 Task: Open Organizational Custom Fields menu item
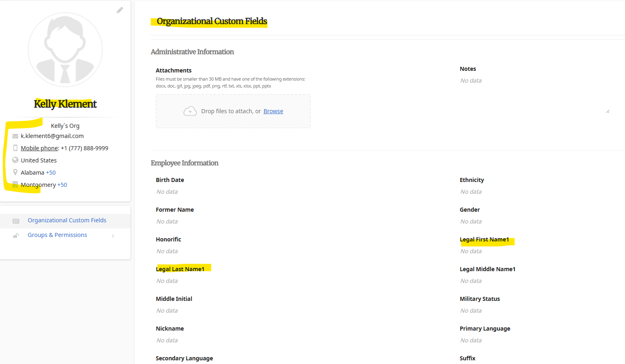click(x=67, y=220)
